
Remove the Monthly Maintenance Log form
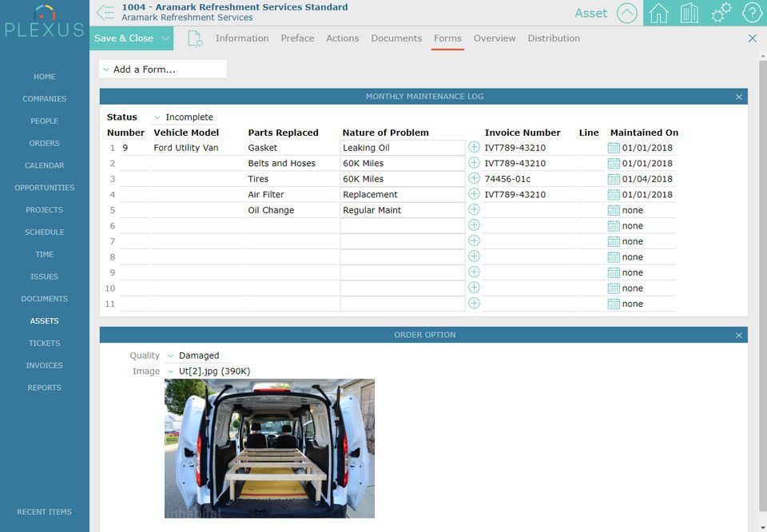[x=738, y=97]
